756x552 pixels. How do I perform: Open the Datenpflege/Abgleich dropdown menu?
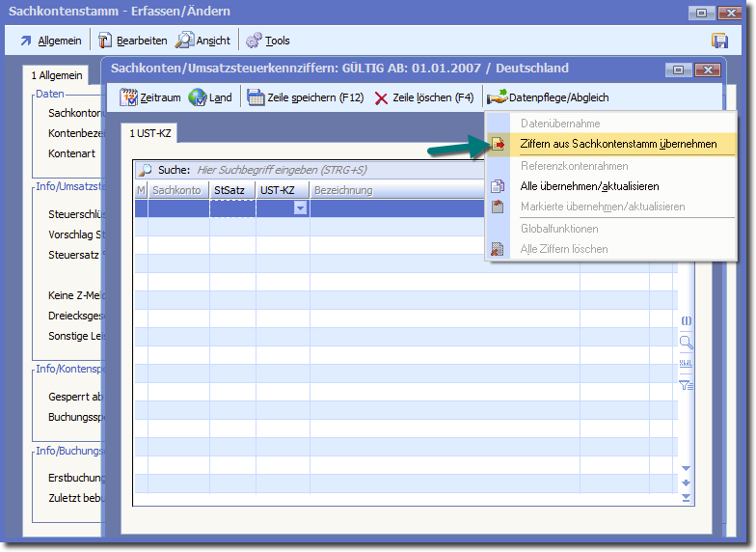(x=549, y=97)
